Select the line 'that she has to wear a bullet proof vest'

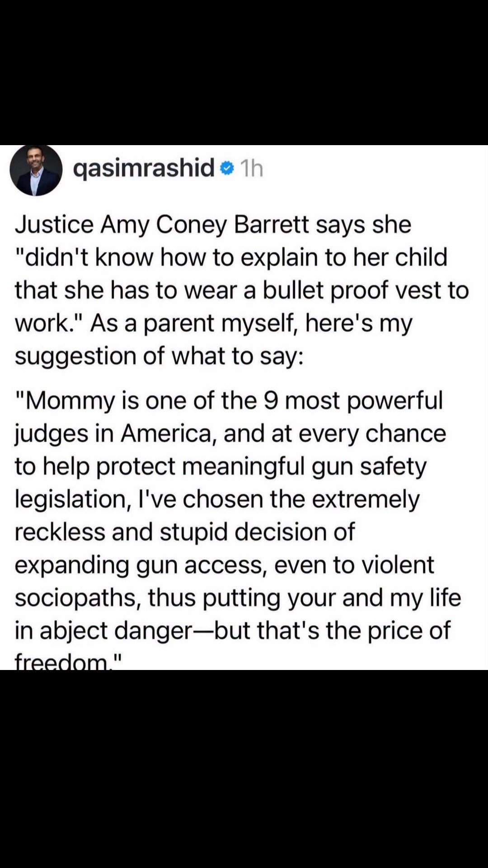(x=242, y=290)
